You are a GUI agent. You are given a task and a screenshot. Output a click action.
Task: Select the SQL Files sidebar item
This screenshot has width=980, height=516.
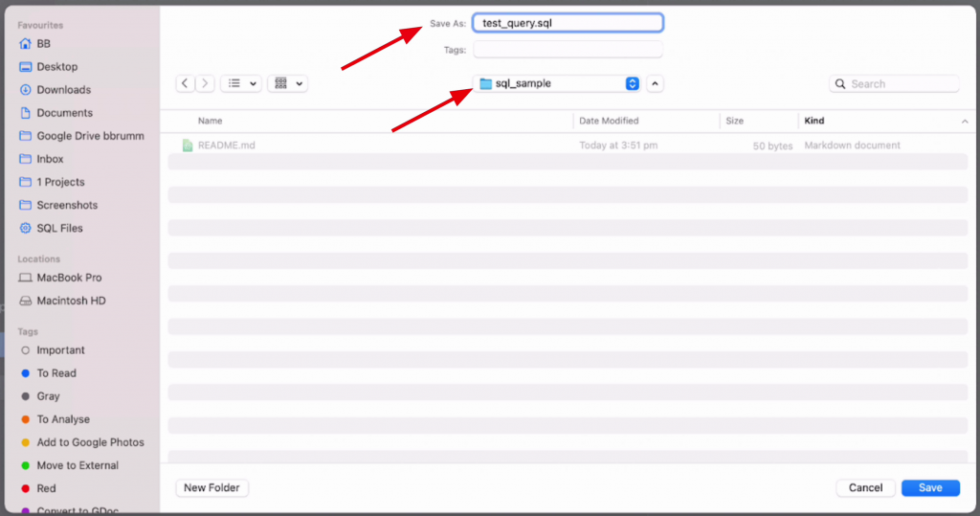click(59, 228)
